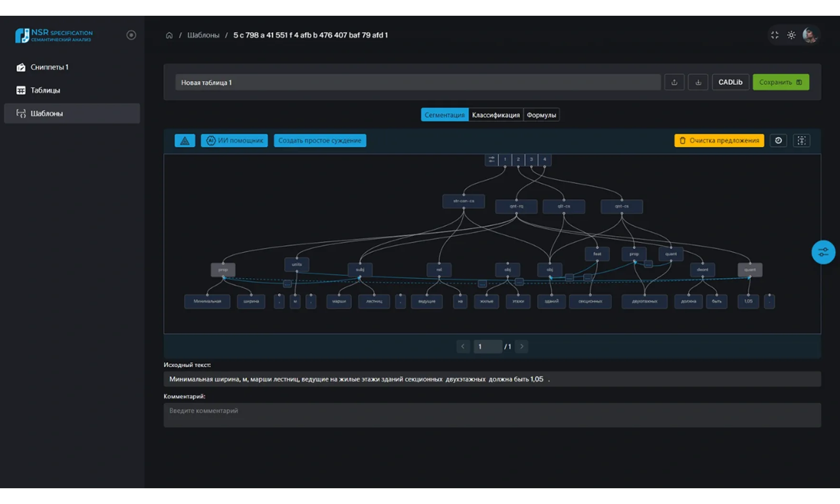
Task: Toggle fullscreen with the collapse arrows icon
Action: (x=775, y=35)
